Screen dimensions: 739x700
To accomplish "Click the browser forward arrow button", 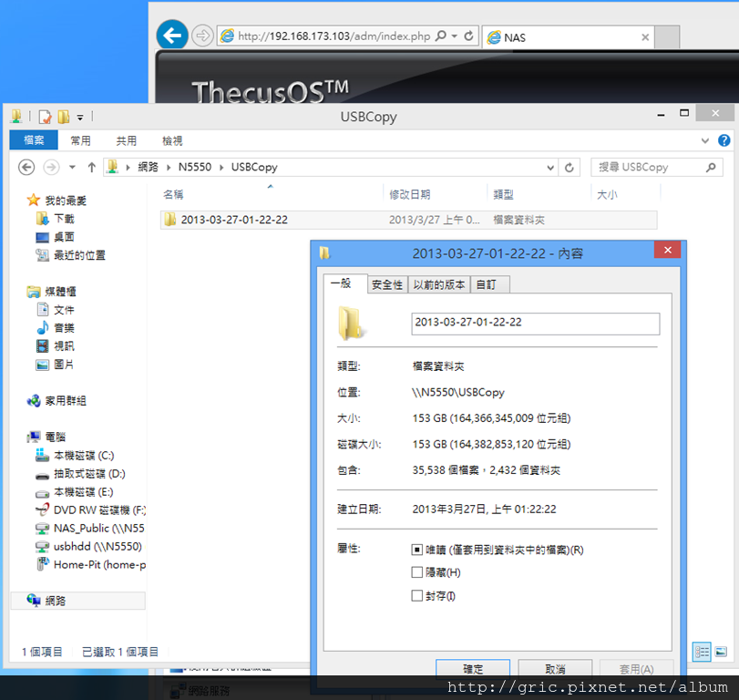I will pyautogui.click(x=202, y=36).
